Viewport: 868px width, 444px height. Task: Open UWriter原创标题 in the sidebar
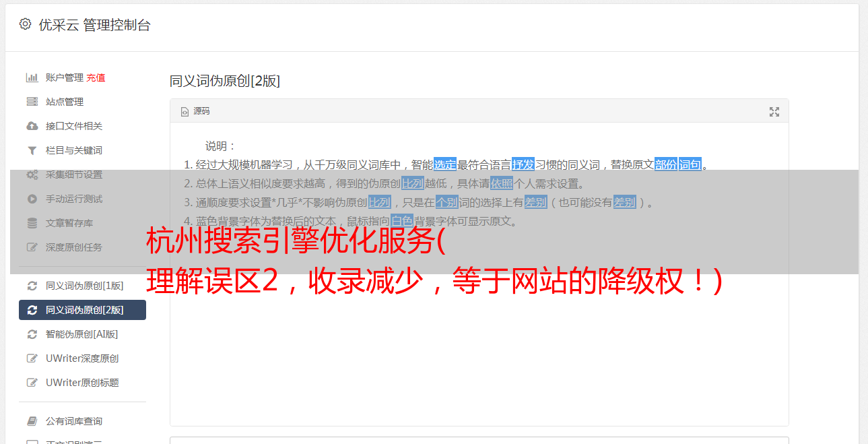tap(82, 383)
